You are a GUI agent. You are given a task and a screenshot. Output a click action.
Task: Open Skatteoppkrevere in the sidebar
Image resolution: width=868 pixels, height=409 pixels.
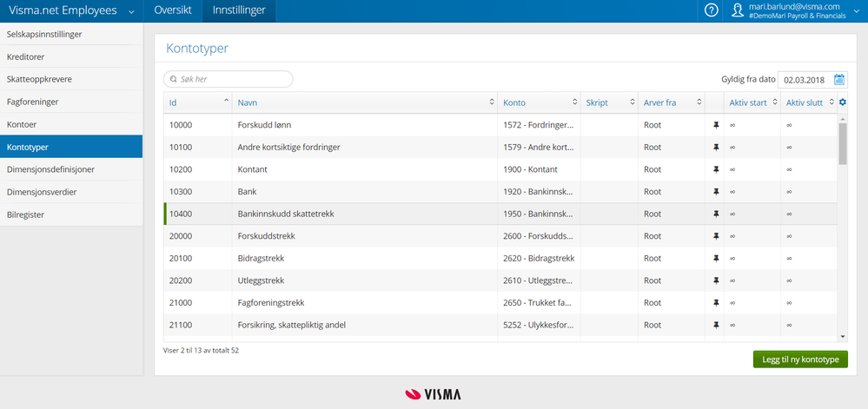[x=71, y=79]
